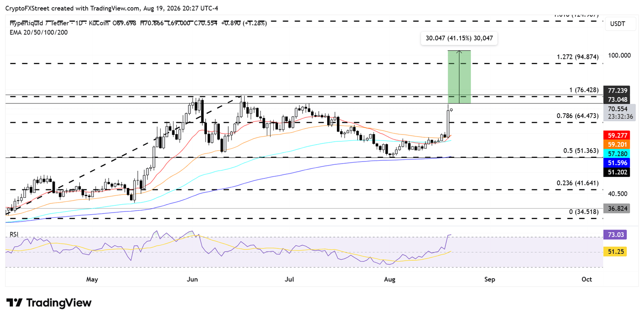Click the Sep label on time axis
This screenshot has width=644, height=319.
click(x=489, y=280)
